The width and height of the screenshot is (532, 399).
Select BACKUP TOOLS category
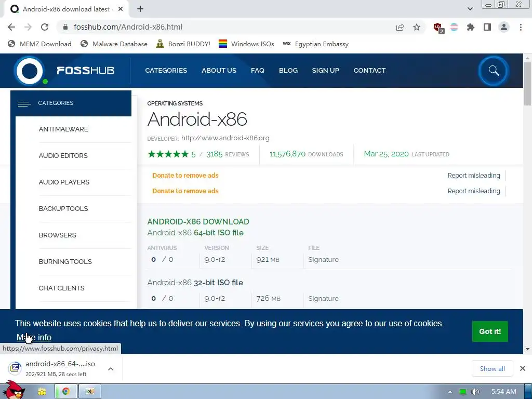point(63,209)
